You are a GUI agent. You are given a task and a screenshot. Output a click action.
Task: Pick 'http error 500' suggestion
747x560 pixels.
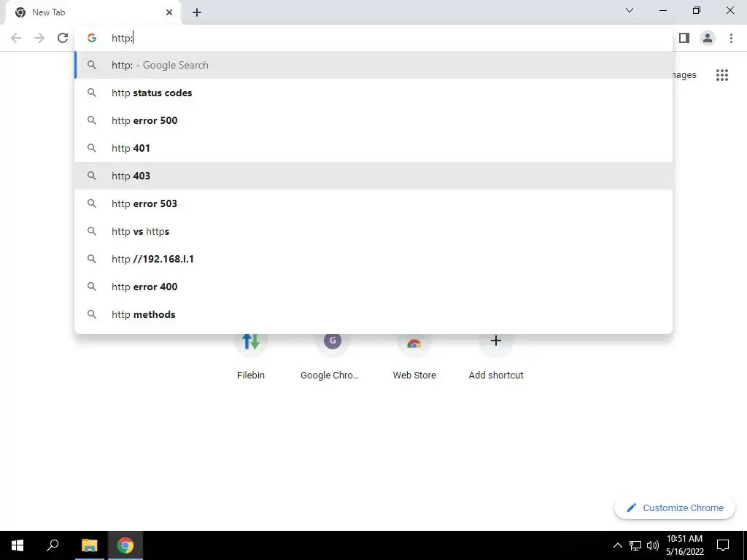coord(373,120)
